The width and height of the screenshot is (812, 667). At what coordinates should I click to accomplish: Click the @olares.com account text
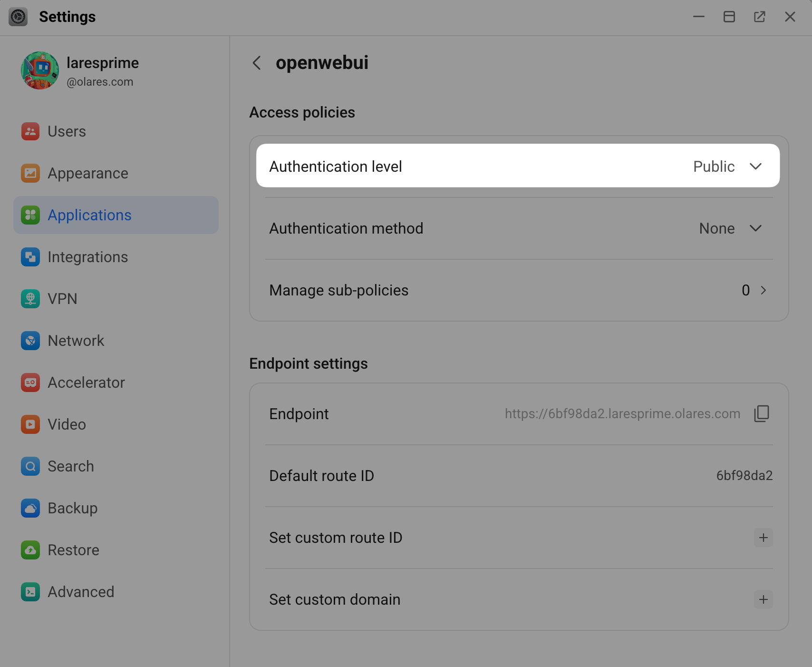(100, 82)
